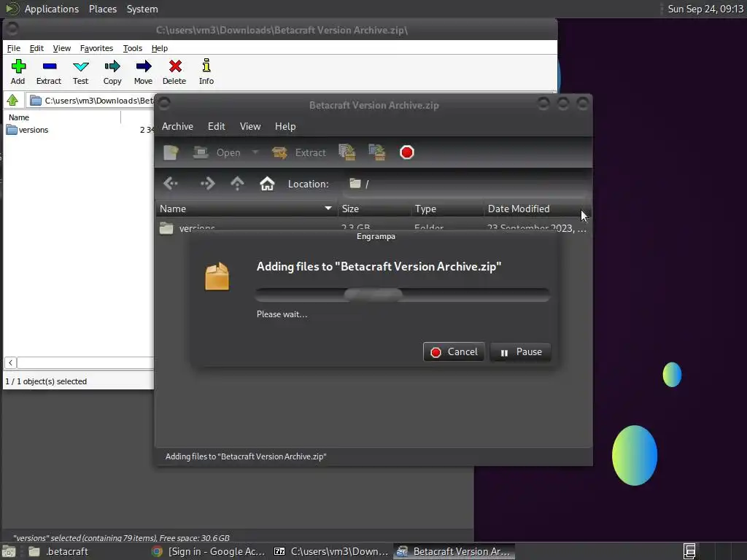Click the Add button in 7-Zip toolbar

tap(18, 72)
